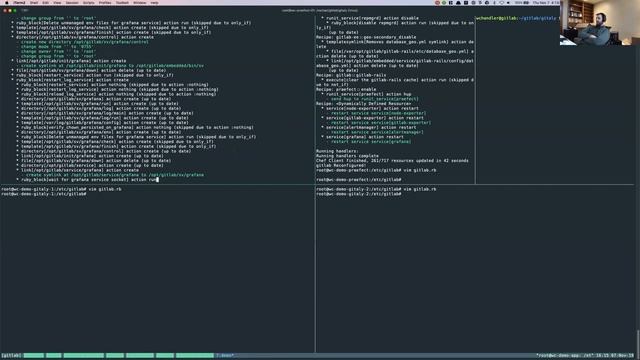Click the webcam video thumbnail overlay
Screen dimensions: 640x360
(600, 22)
